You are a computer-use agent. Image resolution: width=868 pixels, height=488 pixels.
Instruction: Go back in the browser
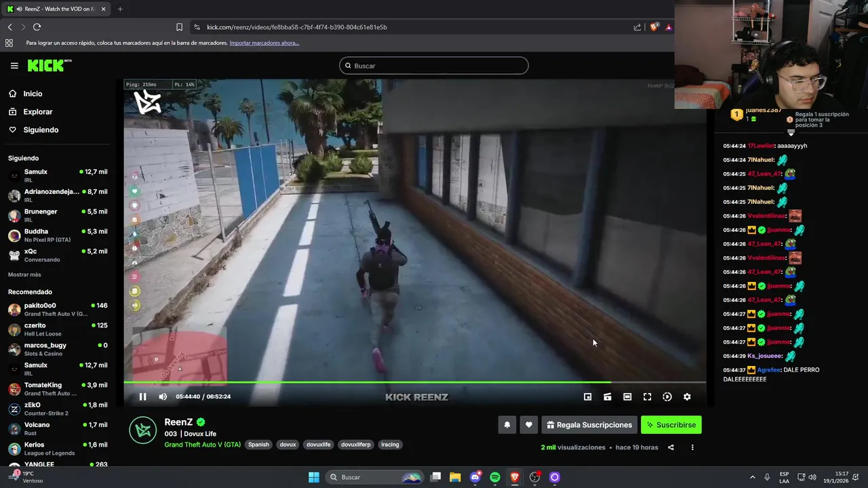coord(9,27)
